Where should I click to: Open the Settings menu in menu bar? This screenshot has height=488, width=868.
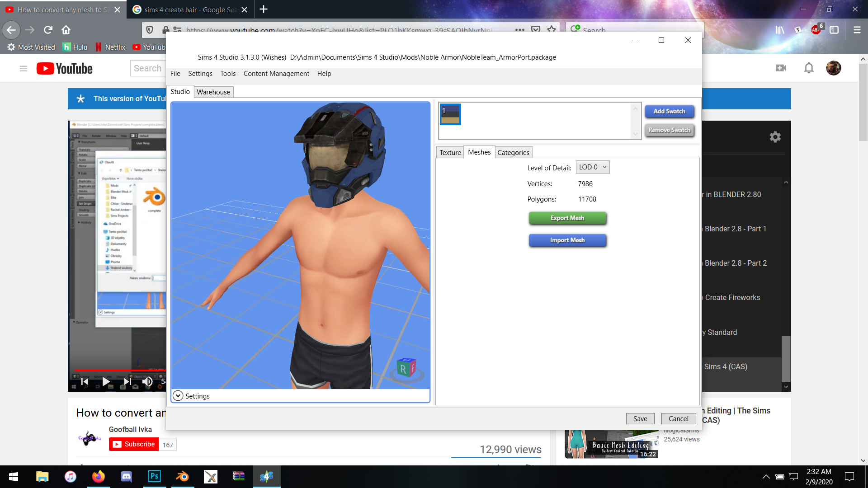tap(200, 73)
